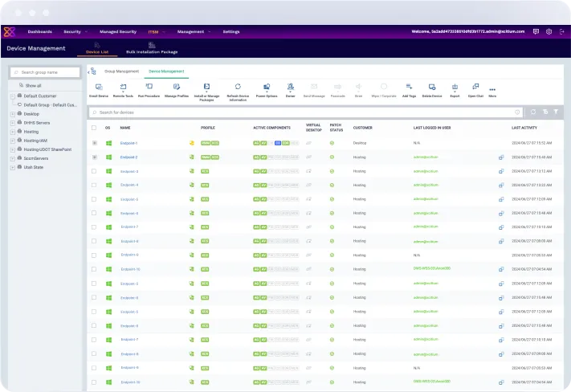Viewport: 571px width, 392px height.
Task: Click the Add Tags icon
Action: point(409,87)
